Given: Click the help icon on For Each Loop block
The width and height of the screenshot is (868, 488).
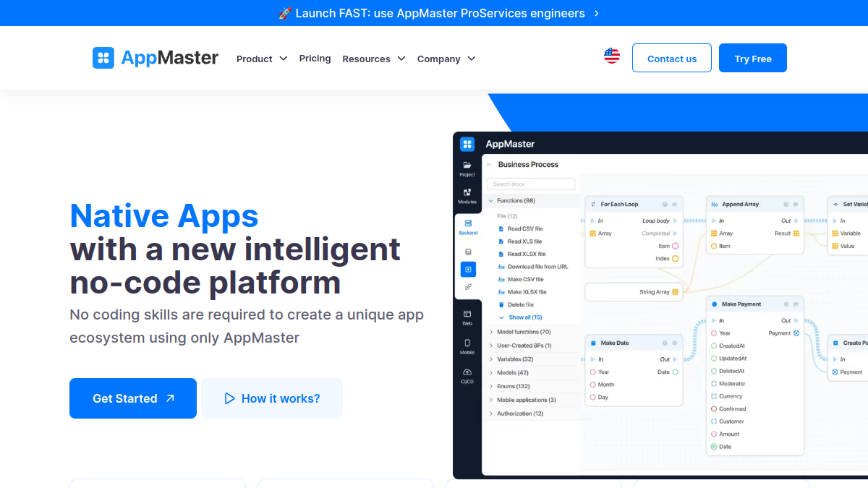Looking at the screenshot, I should point(665,204).
